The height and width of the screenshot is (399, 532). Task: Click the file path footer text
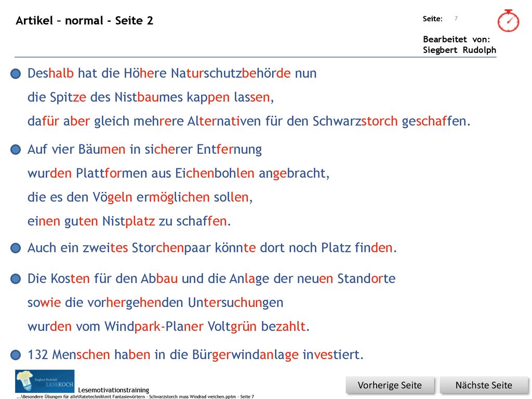(x=135, y=396)
